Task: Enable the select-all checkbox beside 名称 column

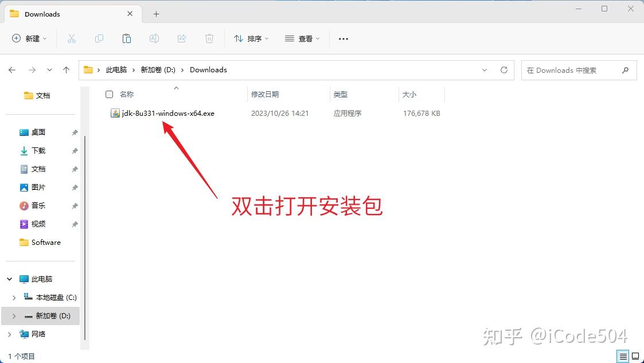Action: (108, 94)
